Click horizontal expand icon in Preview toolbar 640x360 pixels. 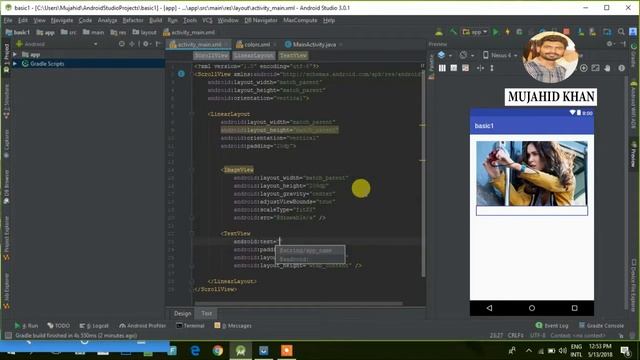pos(480,68)
